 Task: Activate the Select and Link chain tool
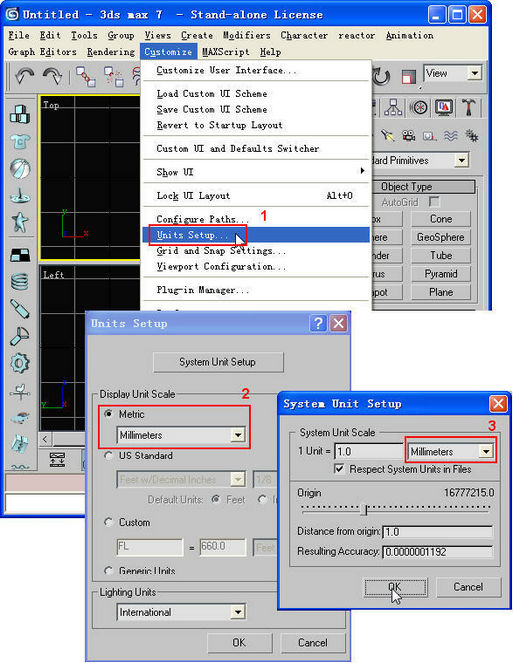pos(86,77)
